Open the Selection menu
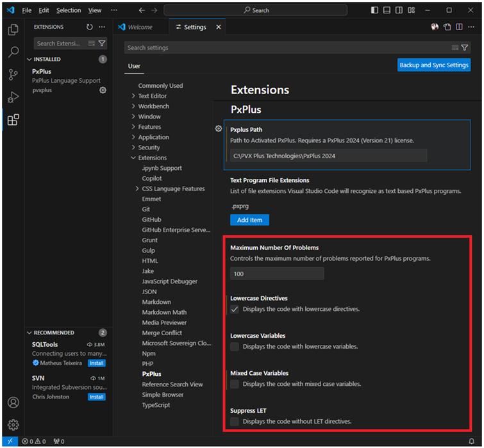 click(x=69, y=10)
